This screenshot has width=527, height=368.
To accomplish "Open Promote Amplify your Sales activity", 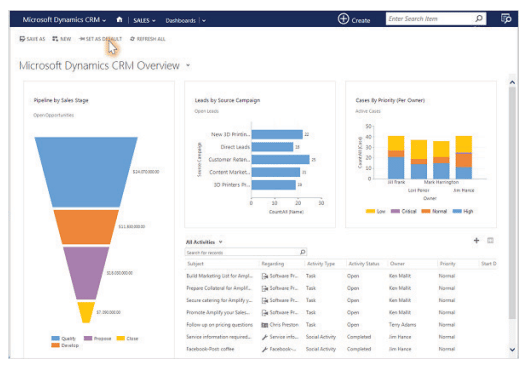I will pyautogui.click(x=218, y=313).
